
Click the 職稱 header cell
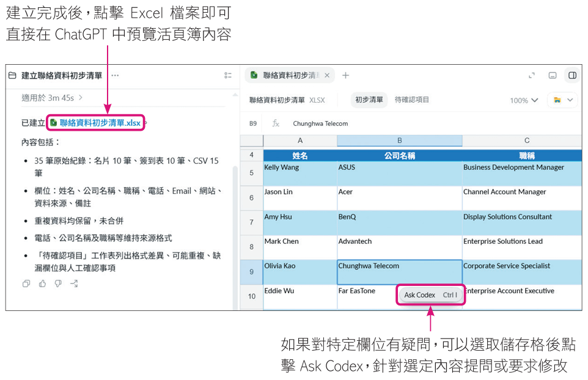coord(523,155)
